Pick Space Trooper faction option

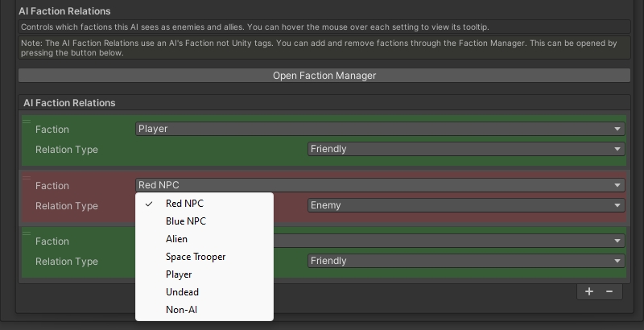click(x=195, y=257)
